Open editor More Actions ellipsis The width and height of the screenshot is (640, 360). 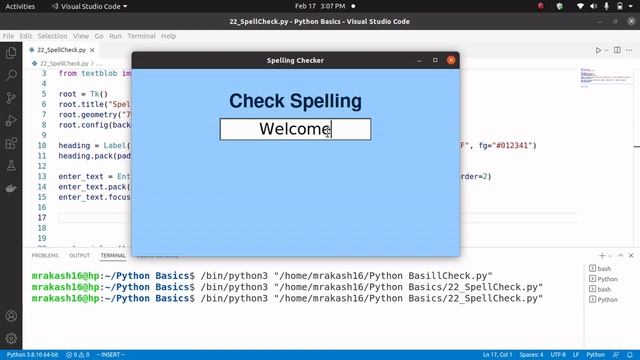click(x=629, y=50)
